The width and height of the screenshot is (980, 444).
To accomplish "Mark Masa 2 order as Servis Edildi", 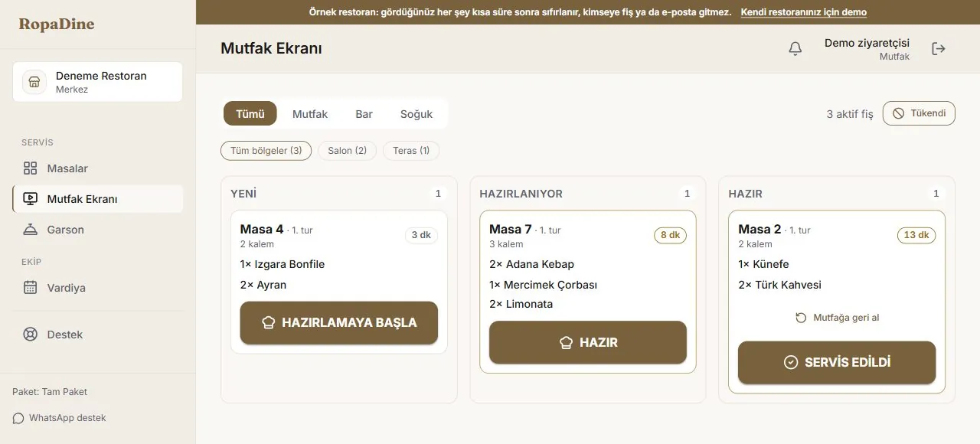I will [837, 363].
